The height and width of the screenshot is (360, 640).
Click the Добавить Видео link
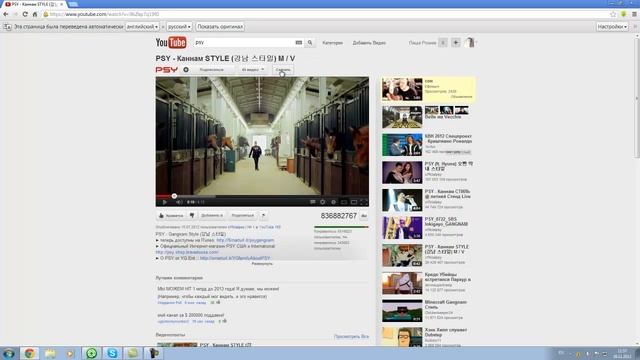[369, 43]
